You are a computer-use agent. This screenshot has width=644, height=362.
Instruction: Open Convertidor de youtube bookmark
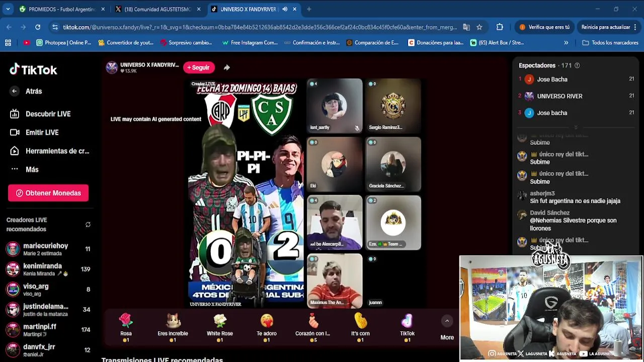[x=126, y=43]
